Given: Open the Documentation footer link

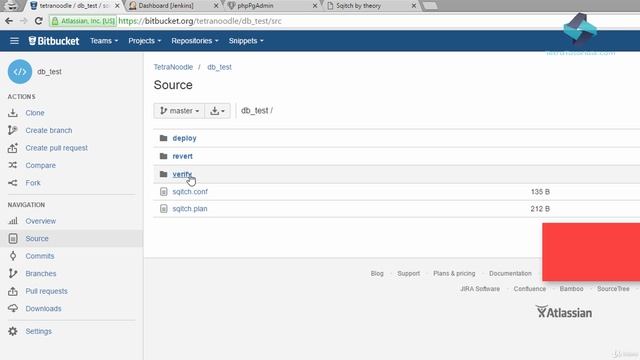Looking at the screenshot, I should (x=510, y=273).
